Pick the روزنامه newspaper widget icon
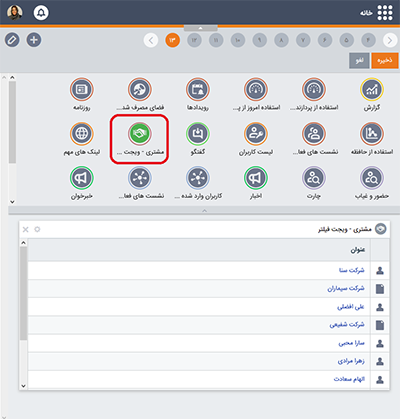The image size is (400, 419). [82, 89]
